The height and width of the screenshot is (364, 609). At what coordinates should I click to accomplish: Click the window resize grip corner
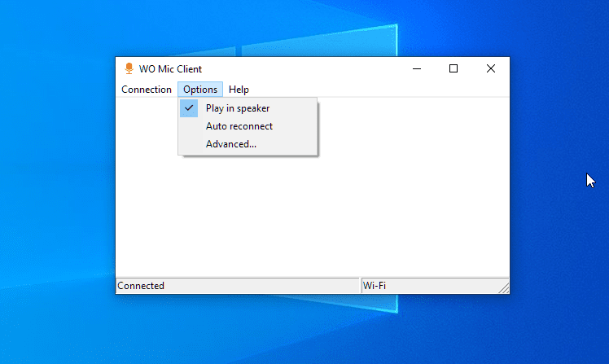(x=504, y=288)
